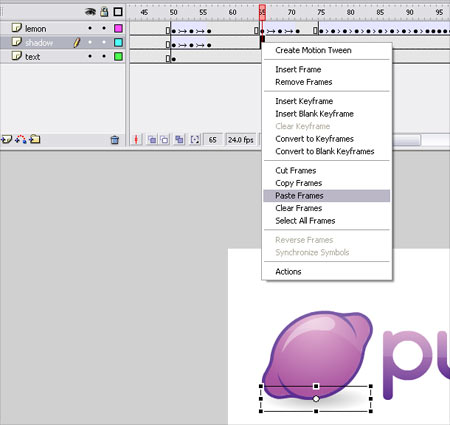Click frame 70 on timeline ruler

pos(291,12)
